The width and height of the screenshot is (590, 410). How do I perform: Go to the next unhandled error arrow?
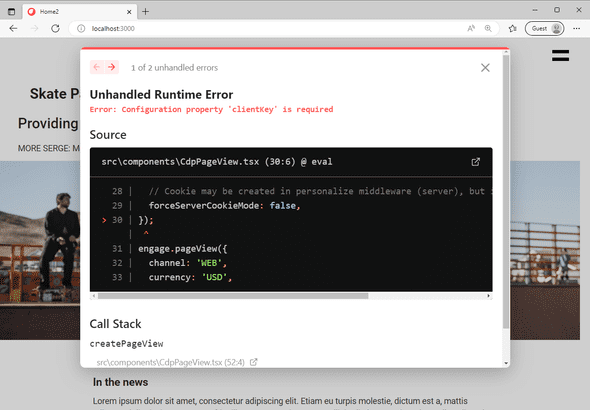112,67
